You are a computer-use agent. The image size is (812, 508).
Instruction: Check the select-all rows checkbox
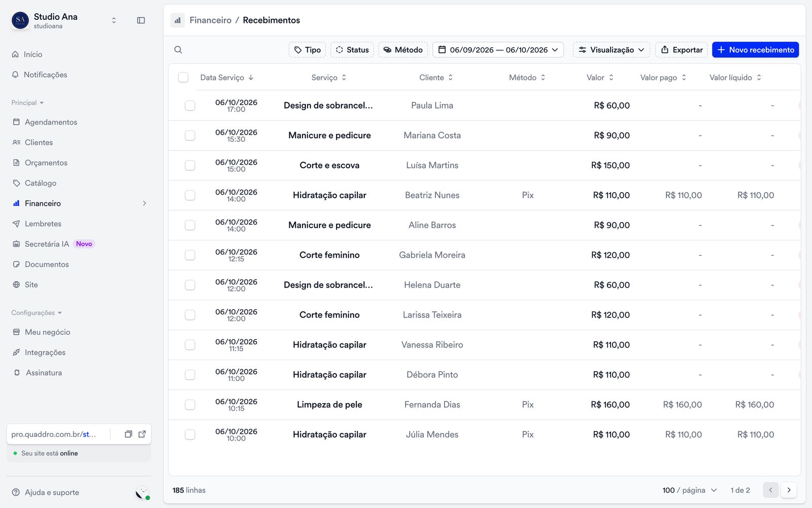coord(183,78)
